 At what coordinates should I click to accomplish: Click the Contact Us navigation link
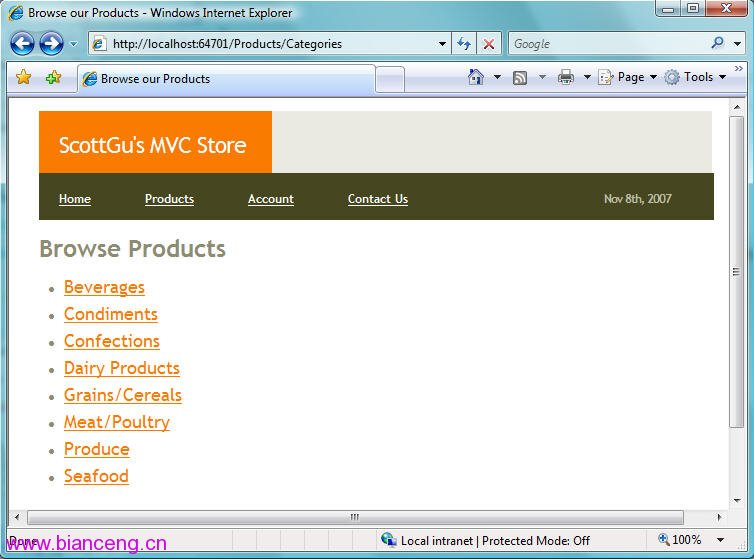[x=378, y=199]
